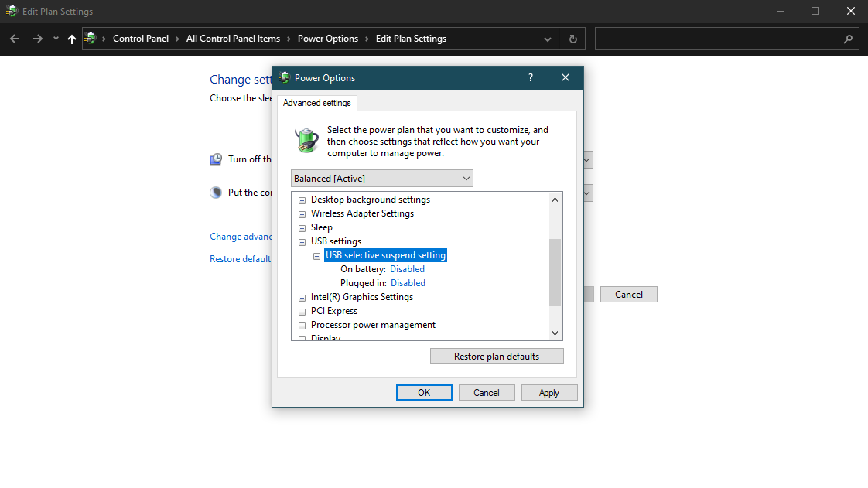
Task: Click the search magnifier icon
Action: coord(848,39)
